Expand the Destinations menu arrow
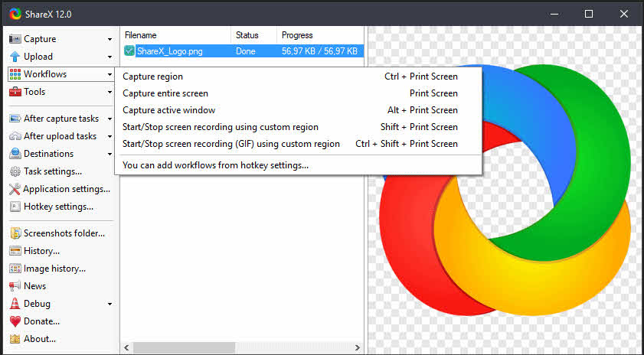The width and height of the screenshot is (644, 355). [110, 155]
